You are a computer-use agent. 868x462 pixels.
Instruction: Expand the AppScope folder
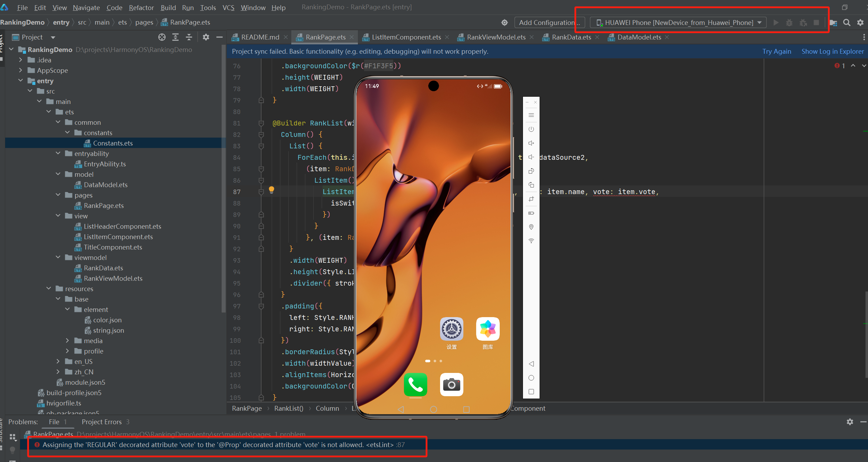[x=20, y=70]
